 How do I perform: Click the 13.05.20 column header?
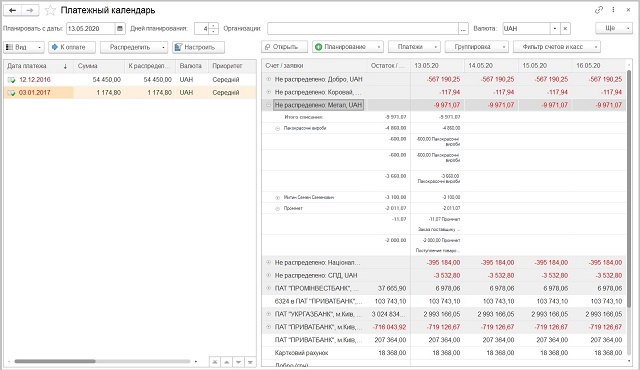coord(437,65)
